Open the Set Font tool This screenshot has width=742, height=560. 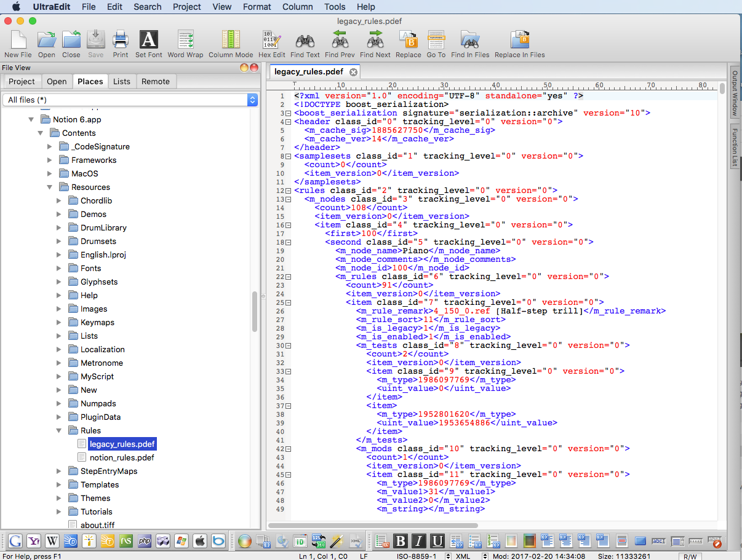coord(149,43)
